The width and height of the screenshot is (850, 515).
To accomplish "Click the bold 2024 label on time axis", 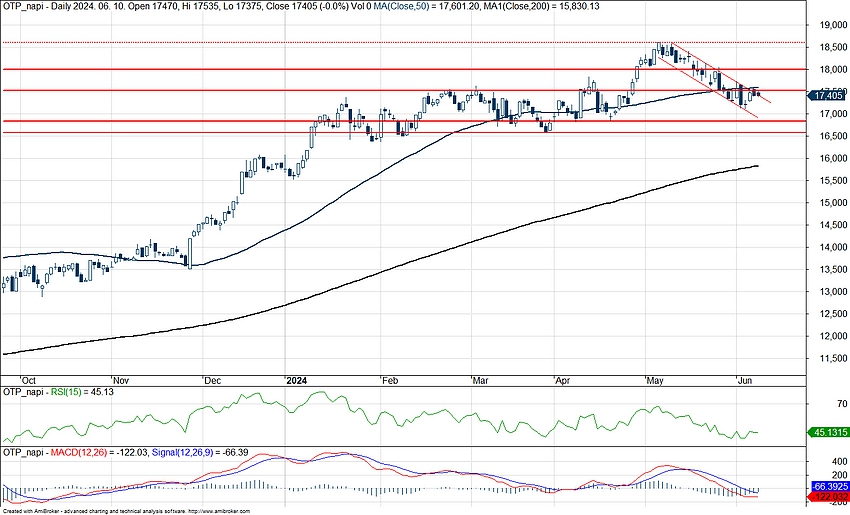I will point(297,381).
